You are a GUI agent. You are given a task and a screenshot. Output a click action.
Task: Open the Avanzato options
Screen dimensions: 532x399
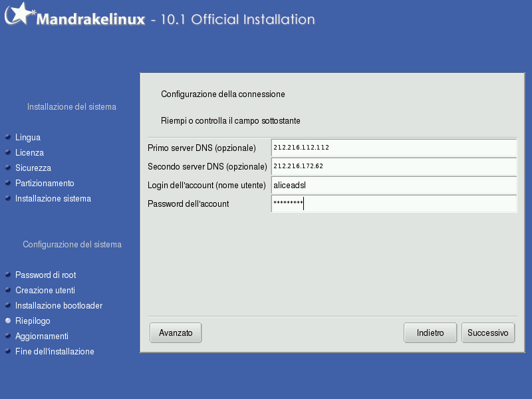pos(176,333)
